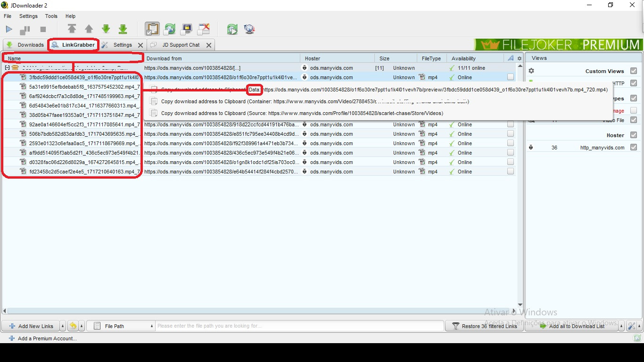Switch to the LinkGrabber tab

point(74,45)
